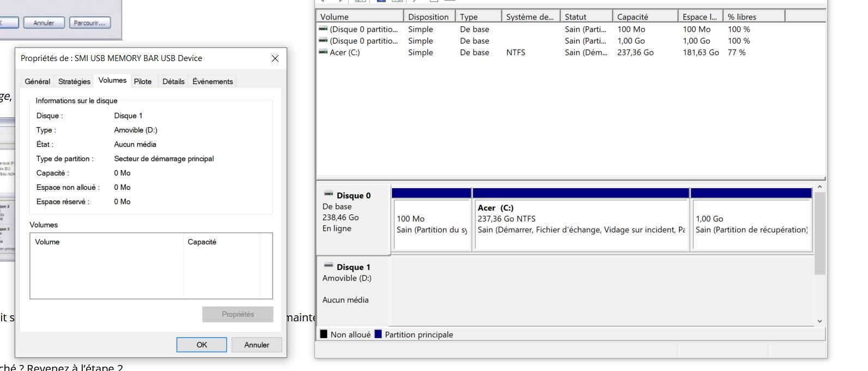Click scroll down arrow of the disk pane
The height and width of the screenshot is (371, 868).
point(820,321)
